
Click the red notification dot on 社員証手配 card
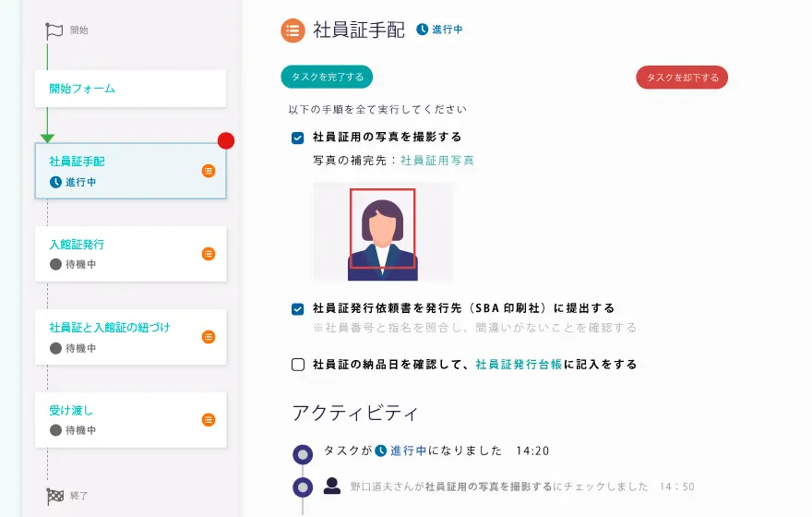click(x=226, y=141)
